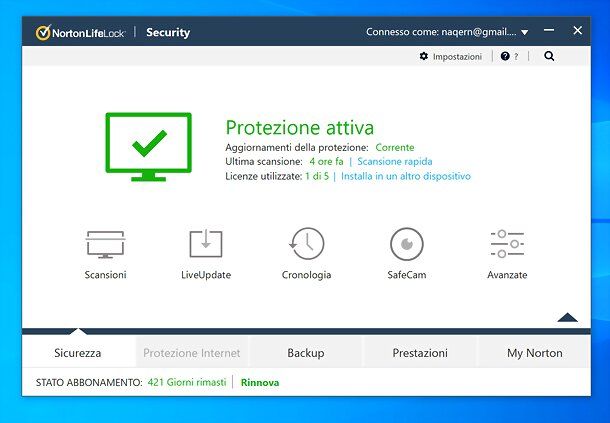Collapse panel with the dark up triangle

pos(567,317)
